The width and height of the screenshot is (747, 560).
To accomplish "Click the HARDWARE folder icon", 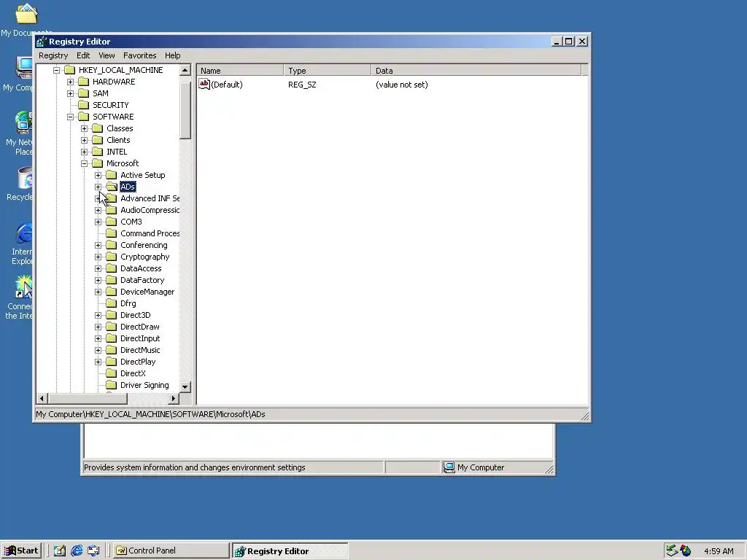I will pos(83,82).
